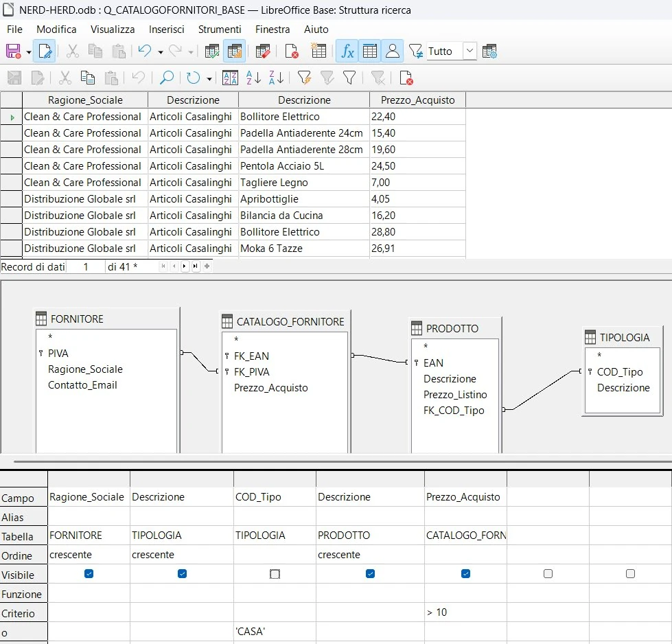Click the Distinct Values icon

[x=415, y=51]
